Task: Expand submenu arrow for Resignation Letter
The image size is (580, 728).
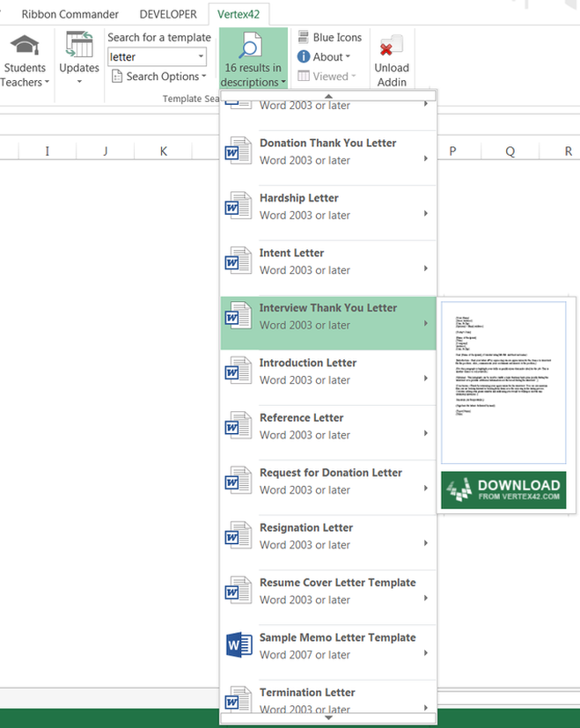Action: [425, 543]
